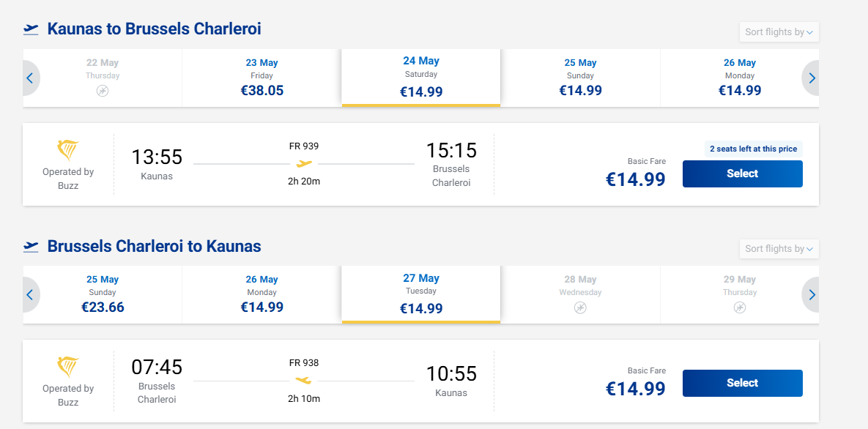Click next dates arrow in return carousel
This screenshot has width=868, height=429.
click(x=811, y=294)
